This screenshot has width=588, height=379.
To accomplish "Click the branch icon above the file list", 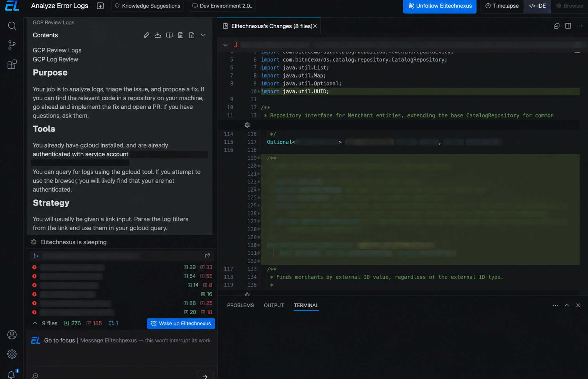I will 36,256.
